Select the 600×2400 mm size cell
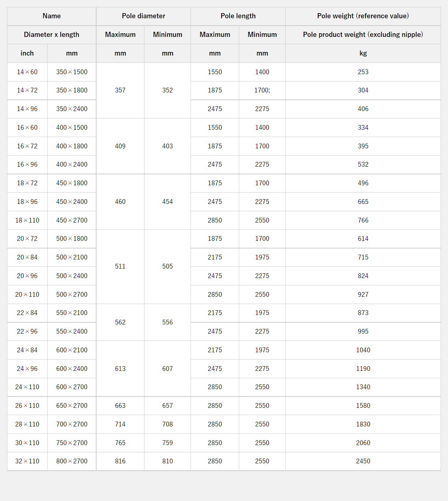Image resolution: width=448 pixels, height=501 pixels. coord(72,369)
